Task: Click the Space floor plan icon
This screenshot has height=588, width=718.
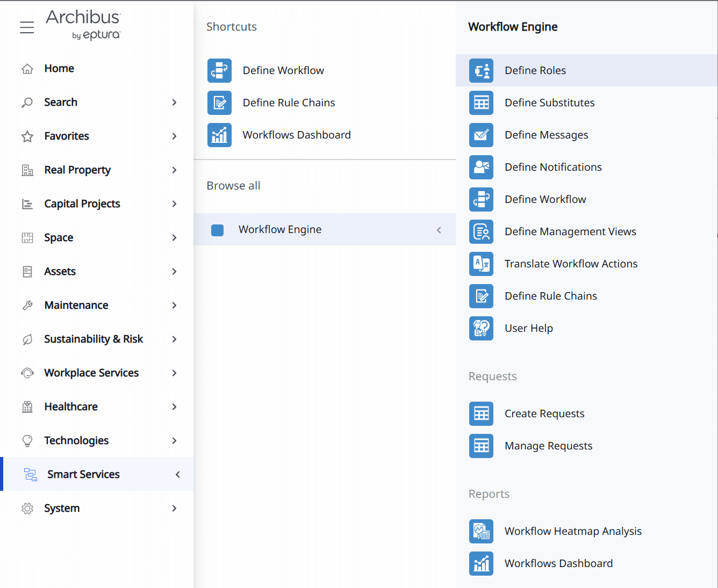Action: [x=27, y=238]
